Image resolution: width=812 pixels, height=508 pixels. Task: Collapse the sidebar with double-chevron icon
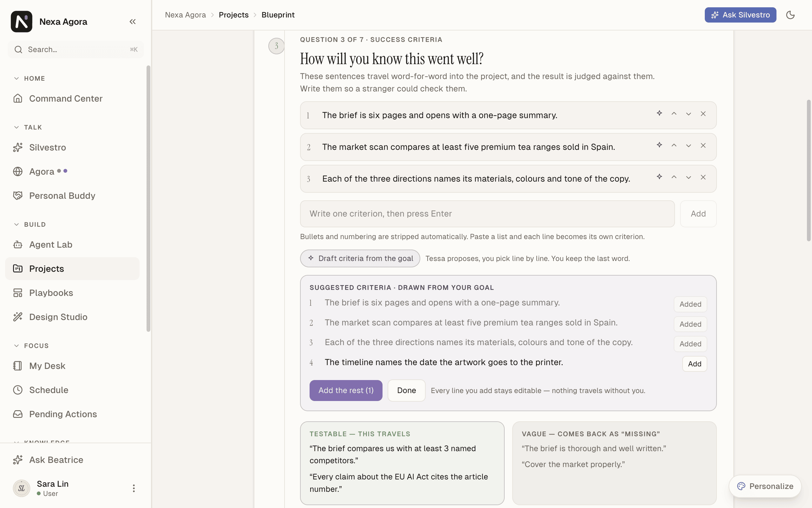(x=133, y=22)
